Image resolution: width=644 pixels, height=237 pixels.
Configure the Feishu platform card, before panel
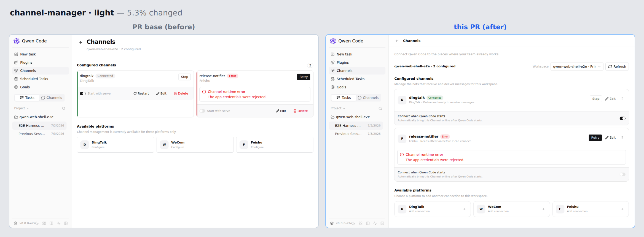click(275, 145)
